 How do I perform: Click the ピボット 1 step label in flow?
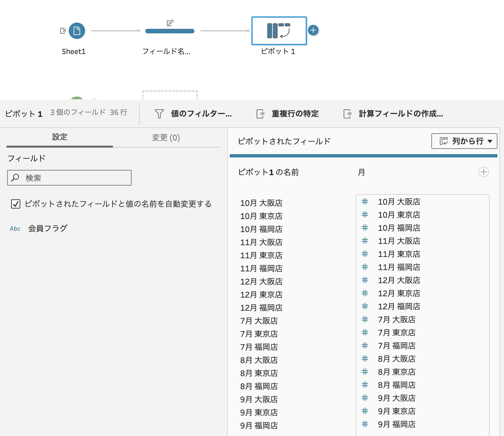pos(278,51)
